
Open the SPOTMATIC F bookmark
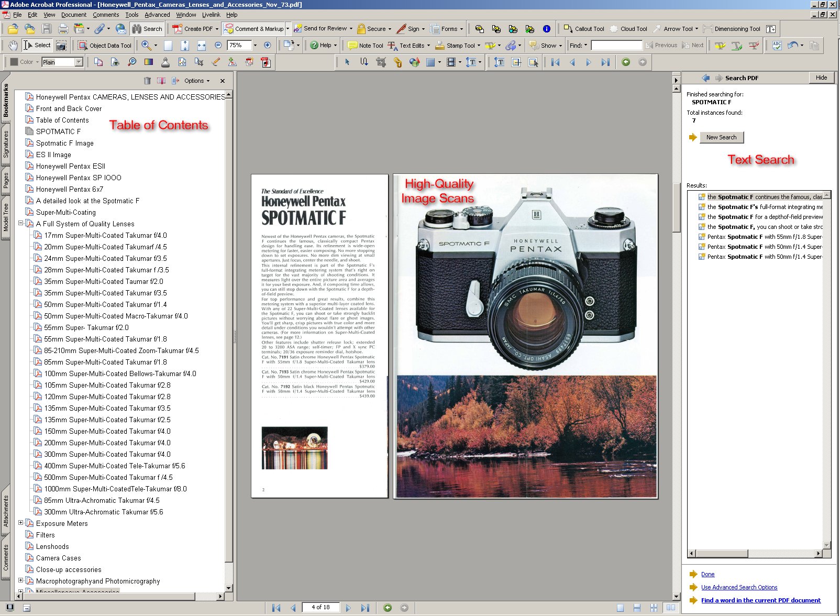pos(58,131)
